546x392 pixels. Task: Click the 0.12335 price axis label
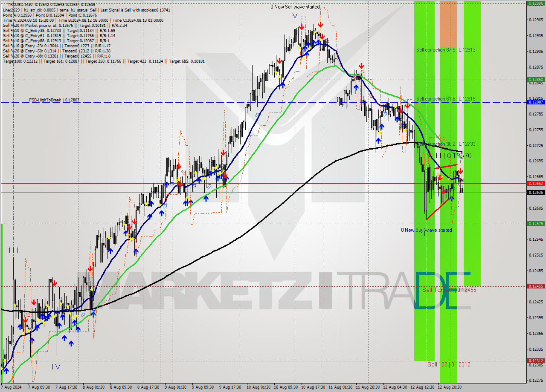point(536,349)
